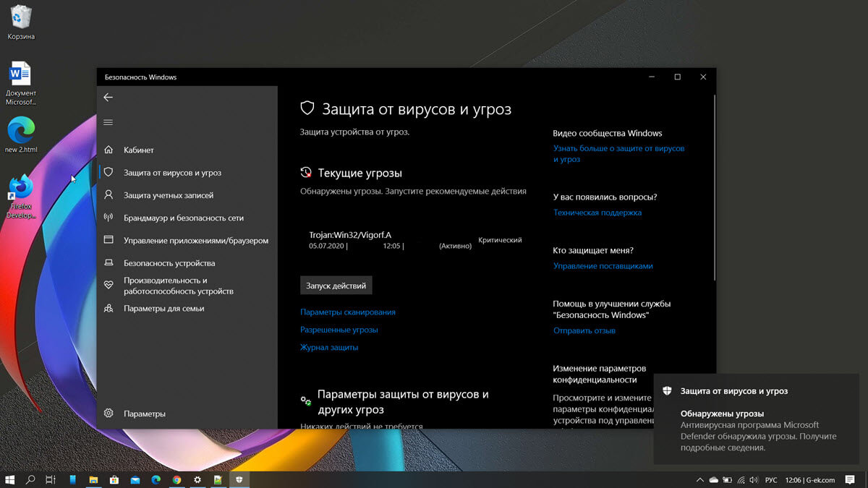The width and height of the screenshot is (868, 488).
Task: Expand the Trojan:Win32/Vigorf.A threat entry
Action: (x=415, y=240)
